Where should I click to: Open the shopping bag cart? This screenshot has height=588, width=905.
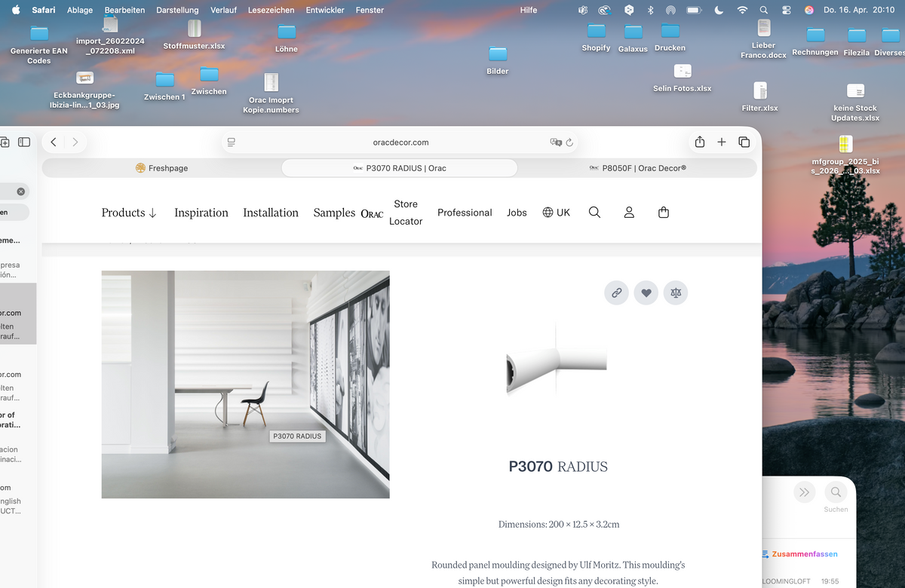click(x=664, y=213)
